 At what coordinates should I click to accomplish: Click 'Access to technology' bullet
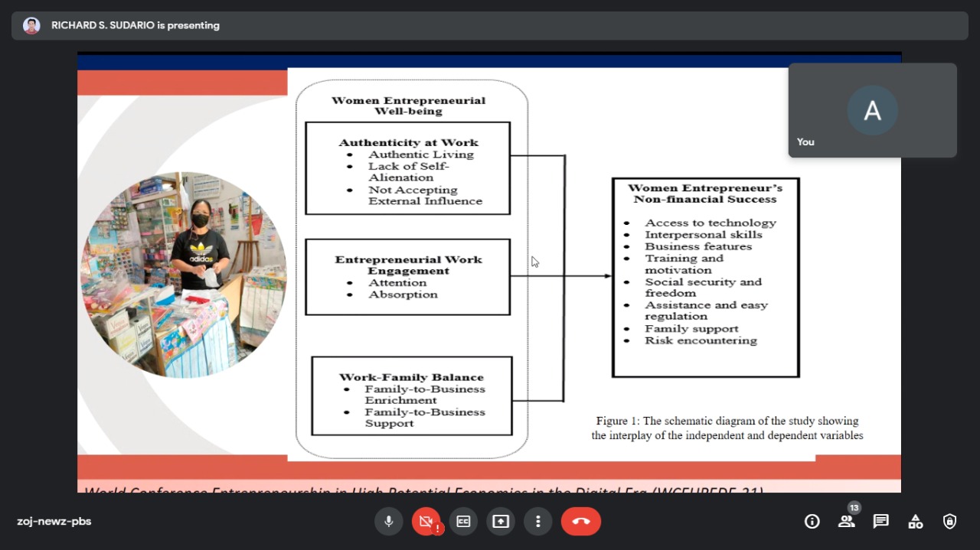click(710, 223)
